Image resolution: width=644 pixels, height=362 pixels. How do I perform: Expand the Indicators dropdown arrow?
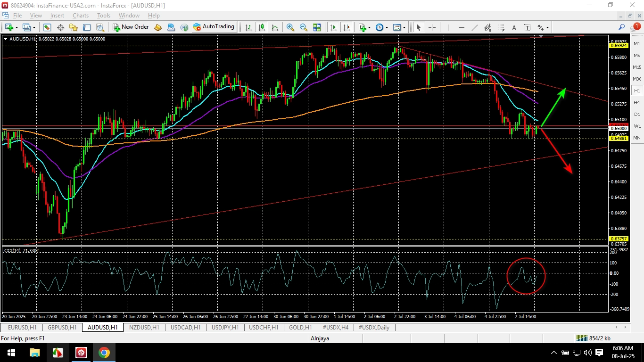[x=369, y=27]
